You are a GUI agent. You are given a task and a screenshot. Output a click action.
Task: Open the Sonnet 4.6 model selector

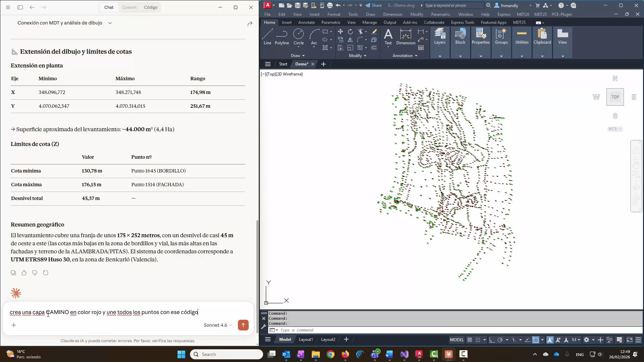coord(218,325)
